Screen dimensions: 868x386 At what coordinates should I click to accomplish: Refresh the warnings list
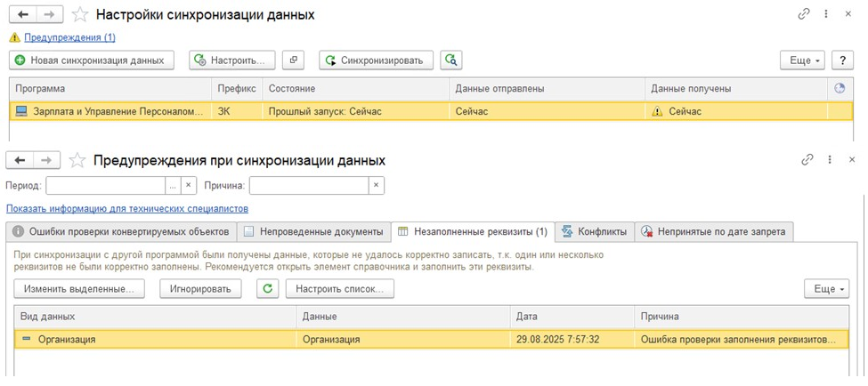click(268, 289)
